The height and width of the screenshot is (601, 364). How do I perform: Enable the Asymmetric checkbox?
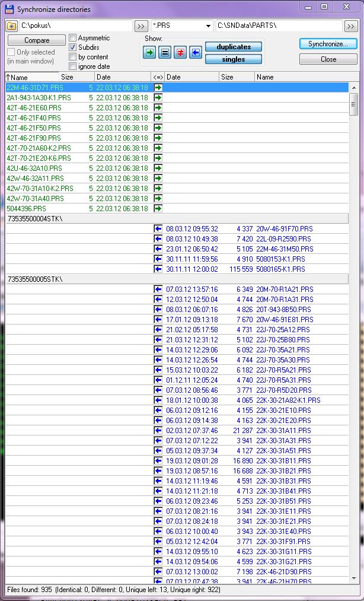point(73,38)
